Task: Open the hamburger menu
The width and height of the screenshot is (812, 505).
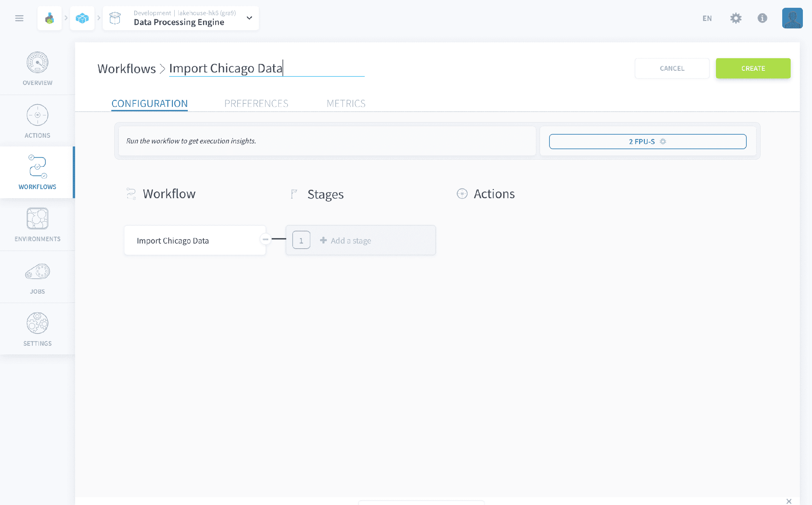Action: pyautogui.click(x=19, y=18)
